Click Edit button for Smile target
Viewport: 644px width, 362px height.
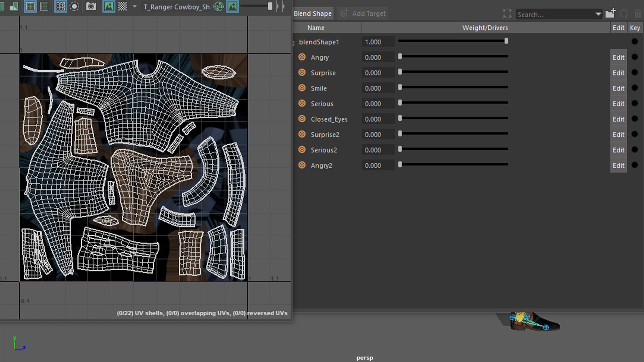point(619,88)
